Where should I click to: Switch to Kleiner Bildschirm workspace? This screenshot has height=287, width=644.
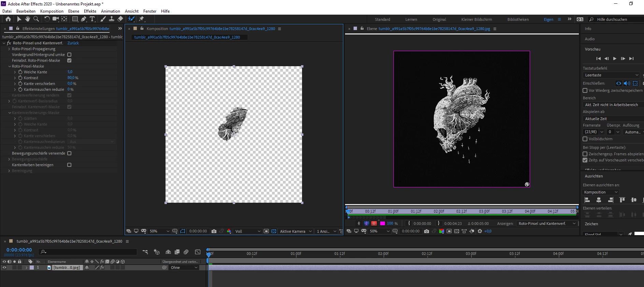tap(476, 19)
